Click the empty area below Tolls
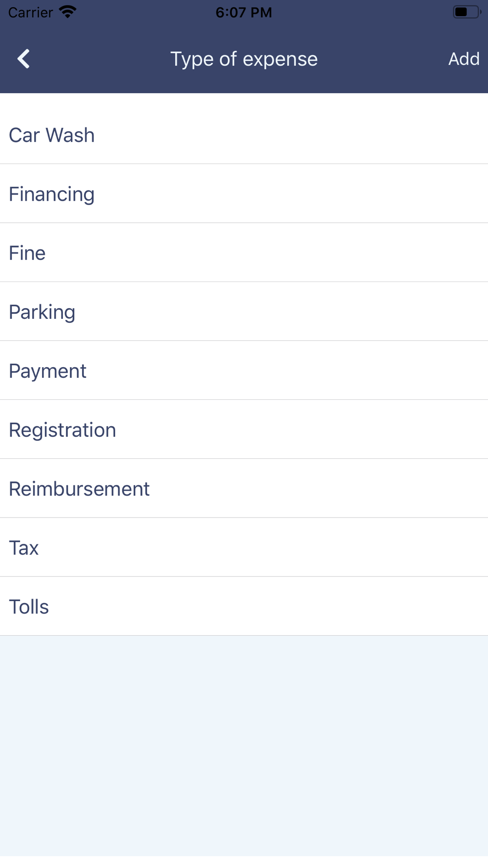The height and width of the screenshot is (868, 488). pyautogui.click(x=244, y=745)
